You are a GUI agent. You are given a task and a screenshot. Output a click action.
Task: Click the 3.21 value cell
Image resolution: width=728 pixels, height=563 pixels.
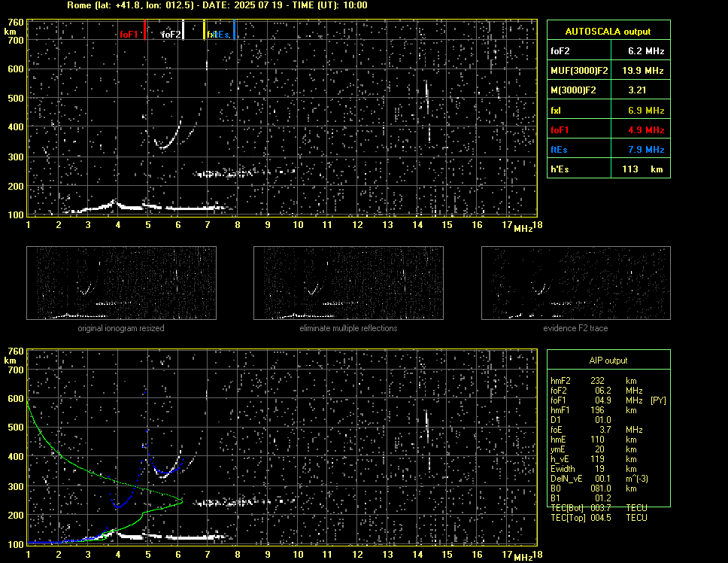[641, 90]
